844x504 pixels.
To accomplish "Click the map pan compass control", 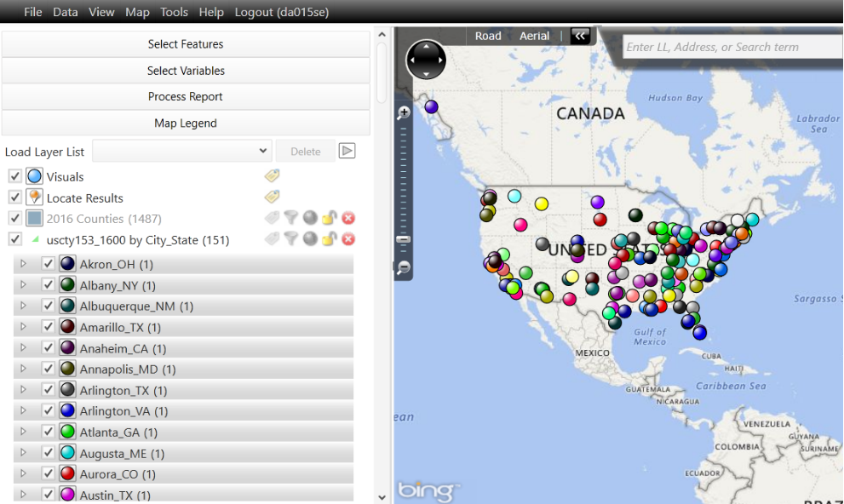I will [426, 60].
